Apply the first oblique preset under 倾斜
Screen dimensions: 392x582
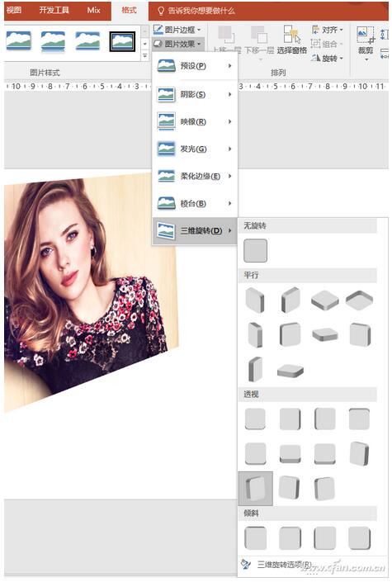point(255,537)
